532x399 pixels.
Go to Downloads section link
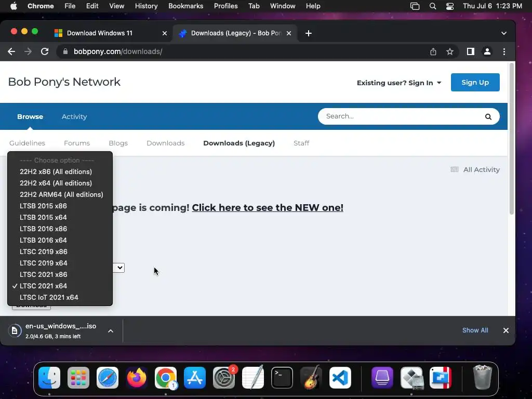pos(166,143)
